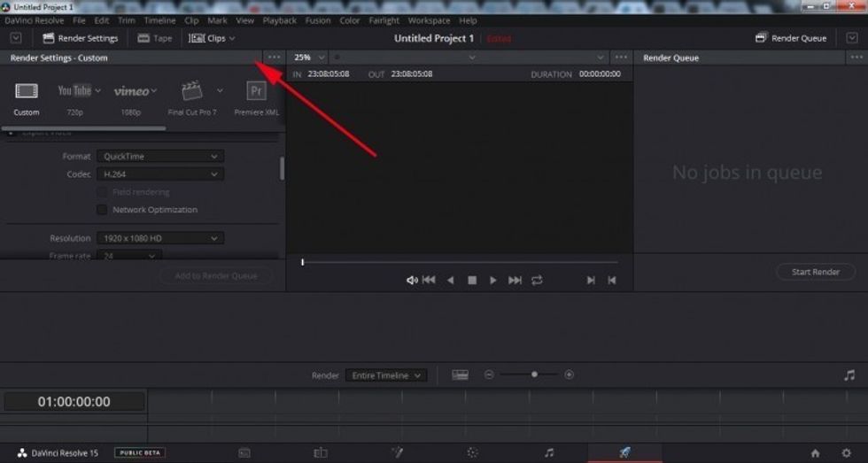Screen dimensions: 868x463
Task: Open Project Manager home icon
Action: [x=815, y=453]
